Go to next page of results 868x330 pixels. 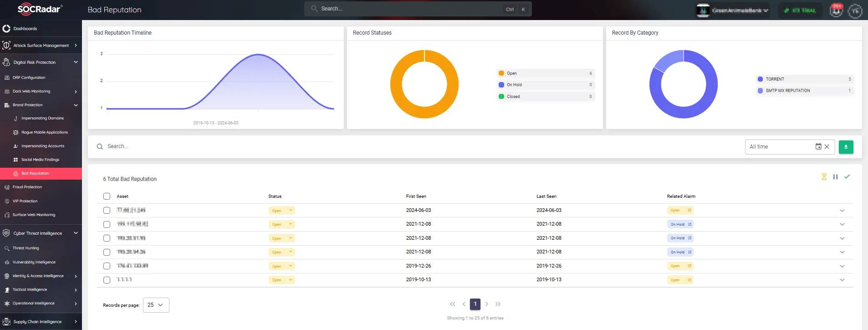coord(487,304)
